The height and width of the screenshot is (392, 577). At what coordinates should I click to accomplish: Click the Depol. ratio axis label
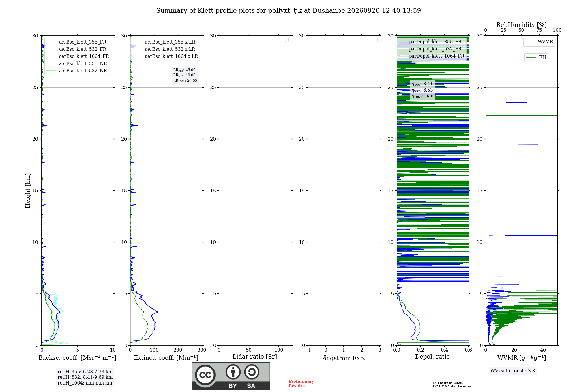[432, 357]
